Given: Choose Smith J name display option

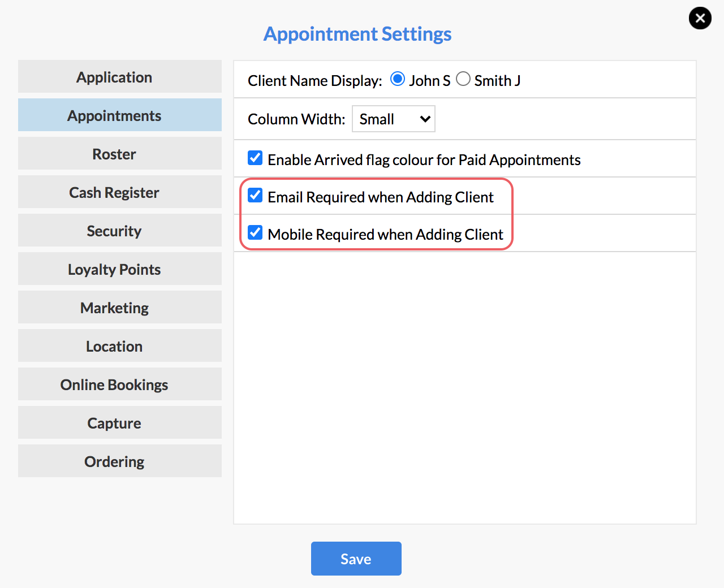Looking at the screenshot, I should (x=463, y=79).
